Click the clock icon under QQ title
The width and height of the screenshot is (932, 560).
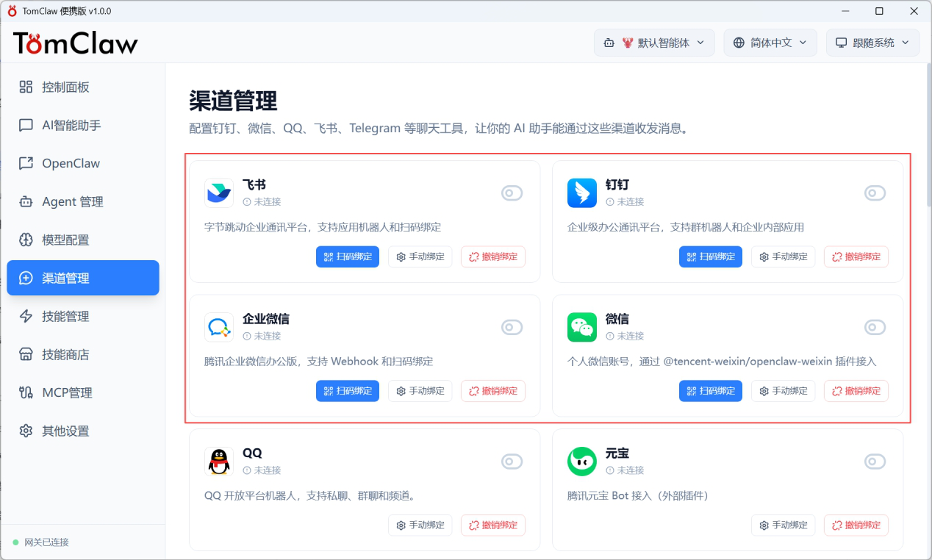(247, 470)
